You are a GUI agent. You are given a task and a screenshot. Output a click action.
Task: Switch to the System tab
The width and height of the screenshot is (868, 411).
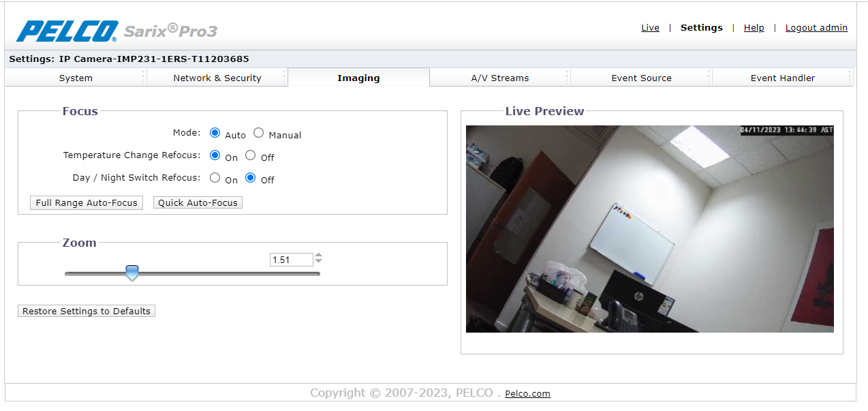[x=75, y=77]
